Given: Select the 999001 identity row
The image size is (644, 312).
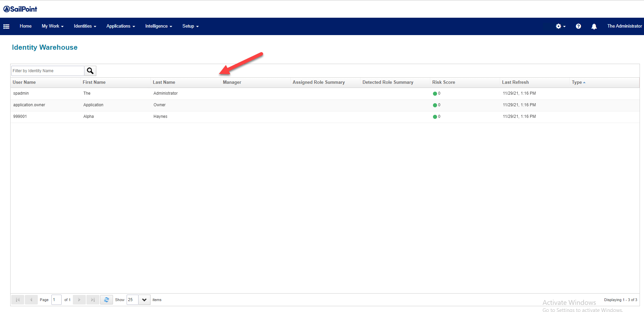Looking at the screenshot, I should click(325, 117).
